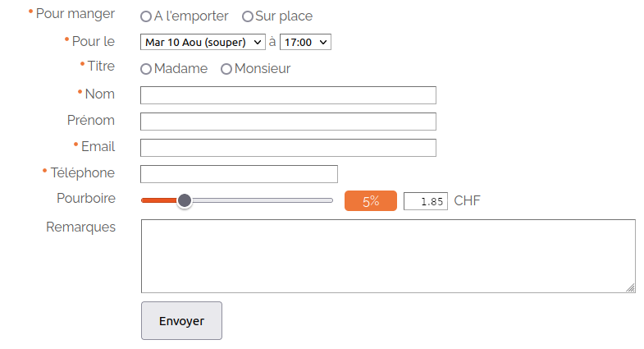Click the orange 5% tip badge
The width and height of the screenshot is (644, 349).
pos(371,201)
